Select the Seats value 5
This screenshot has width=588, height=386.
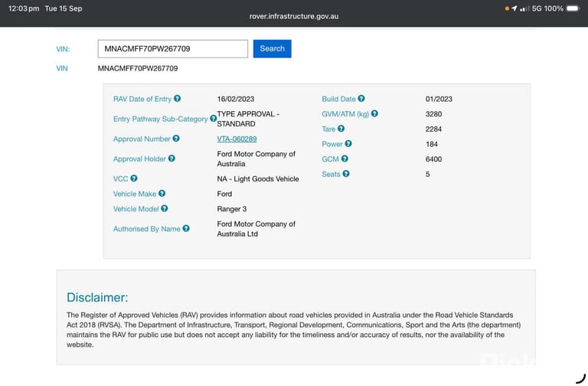pyautogui.click(x=427, y=174)
